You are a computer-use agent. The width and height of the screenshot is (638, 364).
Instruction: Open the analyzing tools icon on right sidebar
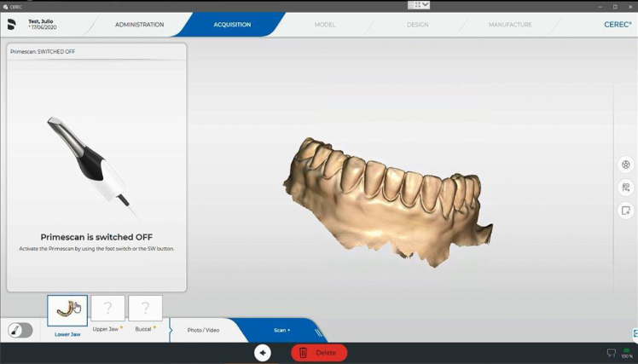click(626, 188)
